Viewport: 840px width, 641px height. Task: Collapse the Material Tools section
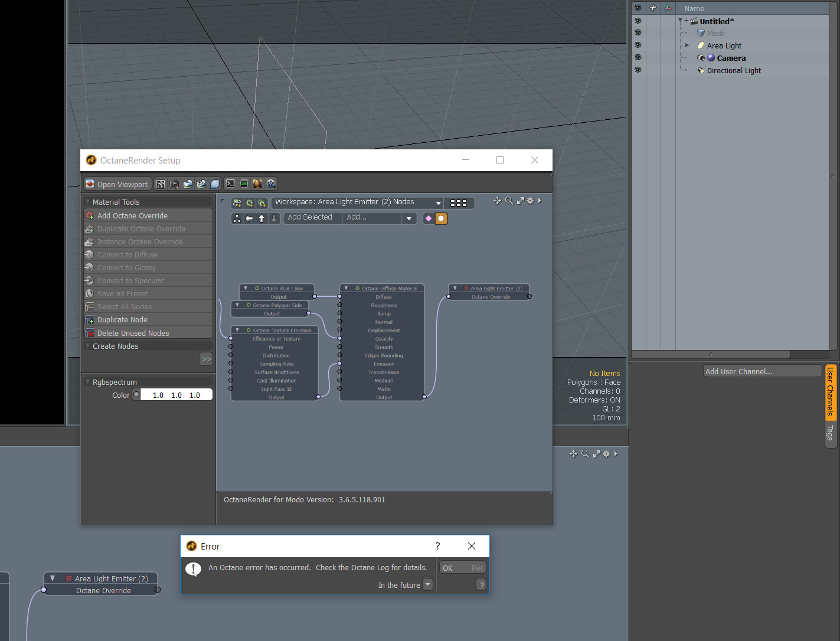[x=88, y=202]
